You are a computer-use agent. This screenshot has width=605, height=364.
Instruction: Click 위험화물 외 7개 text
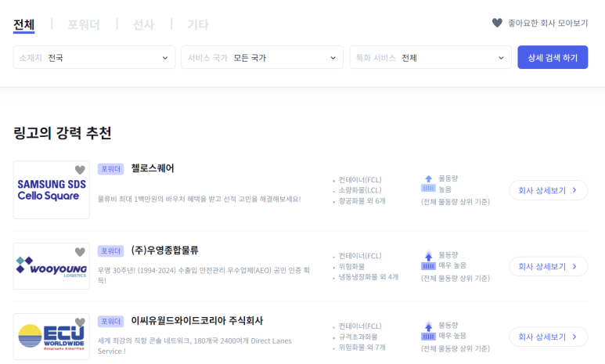coord(362,347)
